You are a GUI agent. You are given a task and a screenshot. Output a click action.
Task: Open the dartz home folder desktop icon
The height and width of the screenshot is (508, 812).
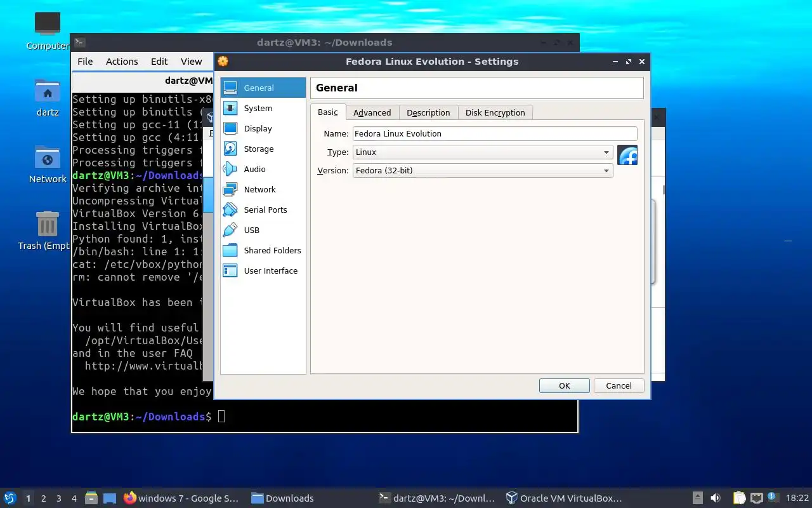tap(48, 98)
